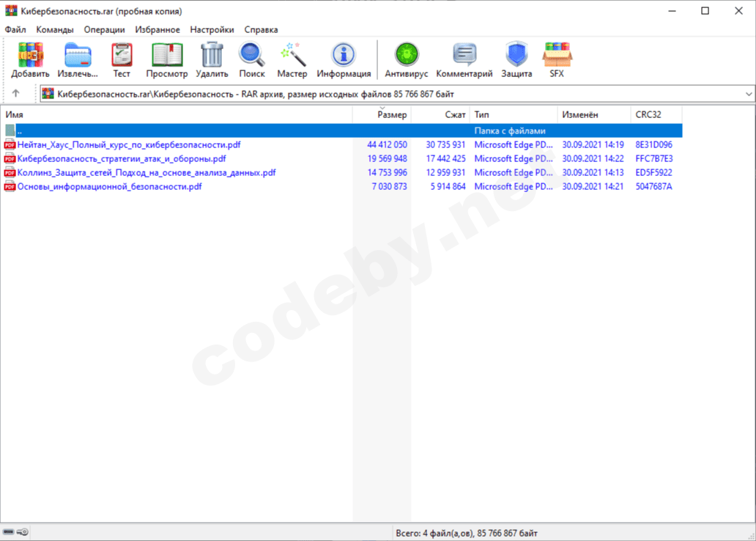Click packed size 5 914 864
756x541 pixels.
tap(448, 187)
